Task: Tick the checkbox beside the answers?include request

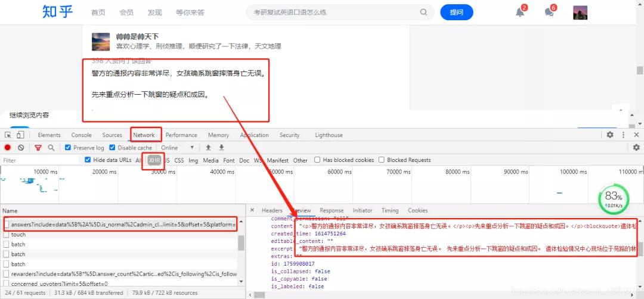Action: pyautogui.click(x=6, y=225)
